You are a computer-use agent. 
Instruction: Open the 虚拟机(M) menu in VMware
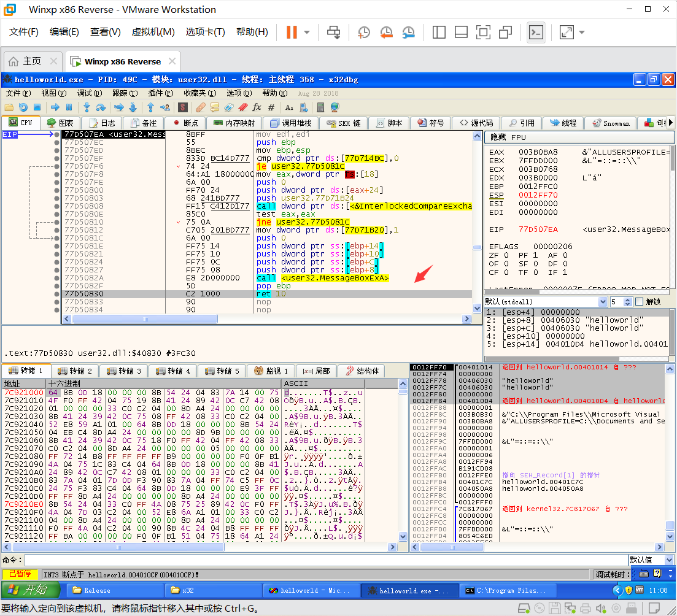[153, 32]
